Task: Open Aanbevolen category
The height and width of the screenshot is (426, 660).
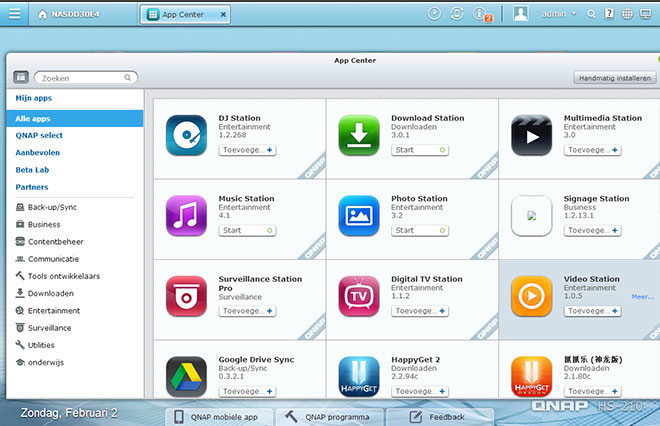Action: [37, 152]
